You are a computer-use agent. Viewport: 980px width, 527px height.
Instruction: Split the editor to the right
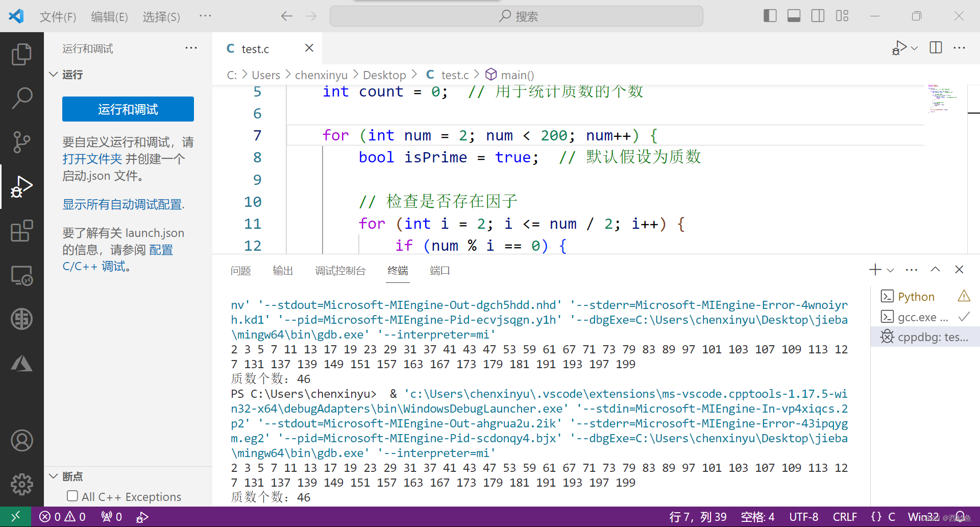[x=936, y=48]
